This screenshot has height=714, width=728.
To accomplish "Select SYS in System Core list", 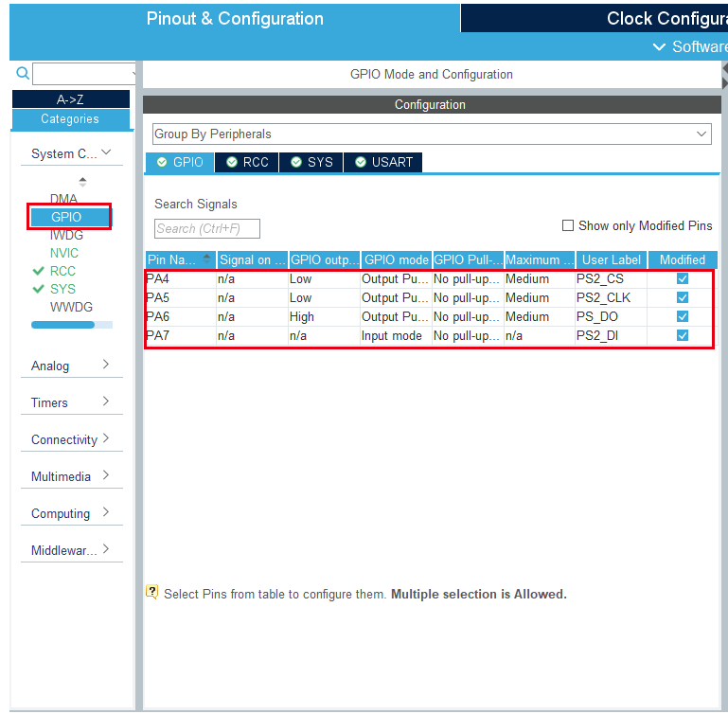I will 62,289.
